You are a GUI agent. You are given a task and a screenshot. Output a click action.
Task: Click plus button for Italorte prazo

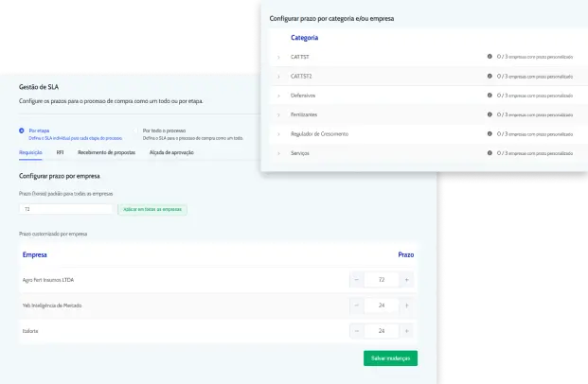406,331
